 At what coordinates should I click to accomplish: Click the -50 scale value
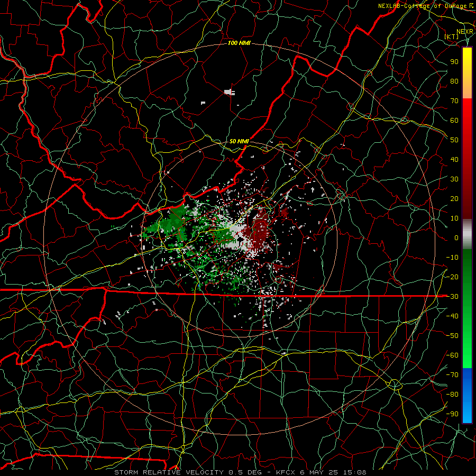[x=452, y=336]
